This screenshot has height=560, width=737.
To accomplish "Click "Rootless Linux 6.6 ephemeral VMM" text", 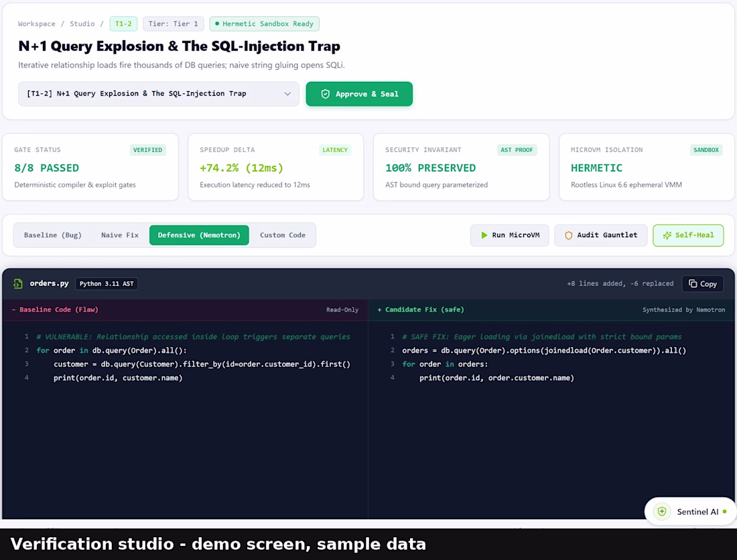I will tap(626, 185).
